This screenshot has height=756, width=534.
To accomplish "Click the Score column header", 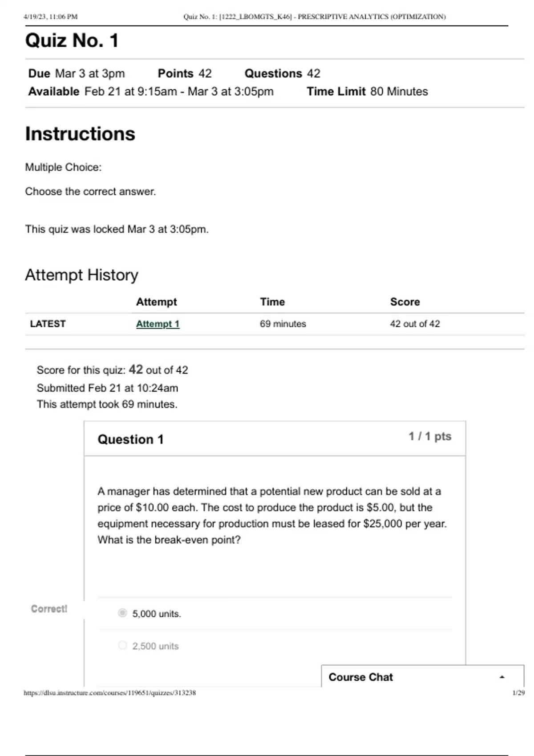I will [405, 302].
